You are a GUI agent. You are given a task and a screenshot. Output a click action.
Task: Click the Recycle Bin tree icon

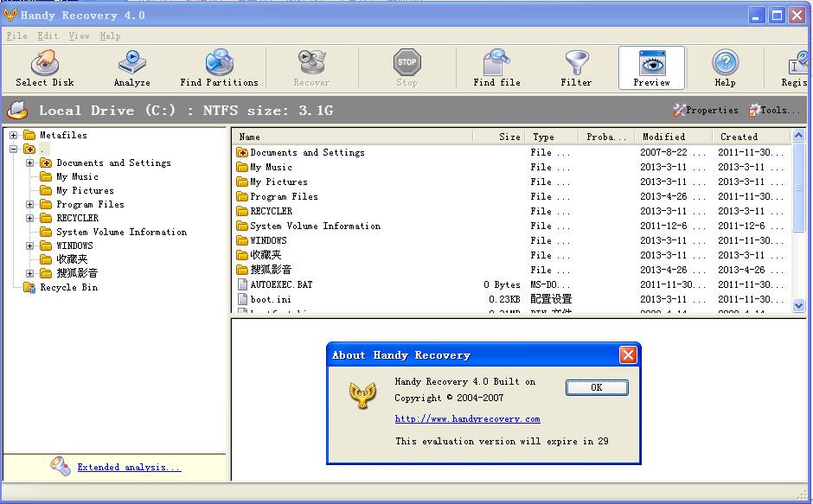click(29, 287)
